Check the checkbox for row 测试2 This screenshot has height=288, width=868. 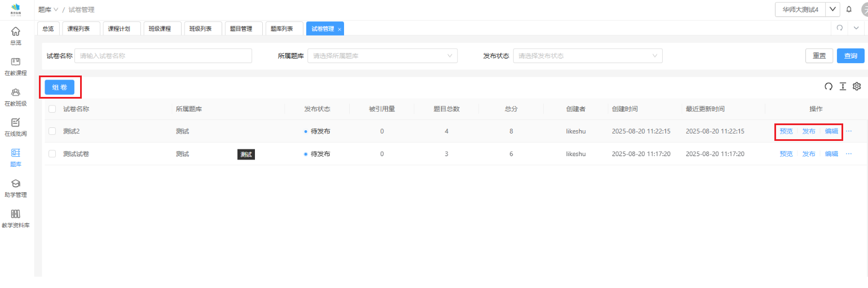tap(52, 131)
